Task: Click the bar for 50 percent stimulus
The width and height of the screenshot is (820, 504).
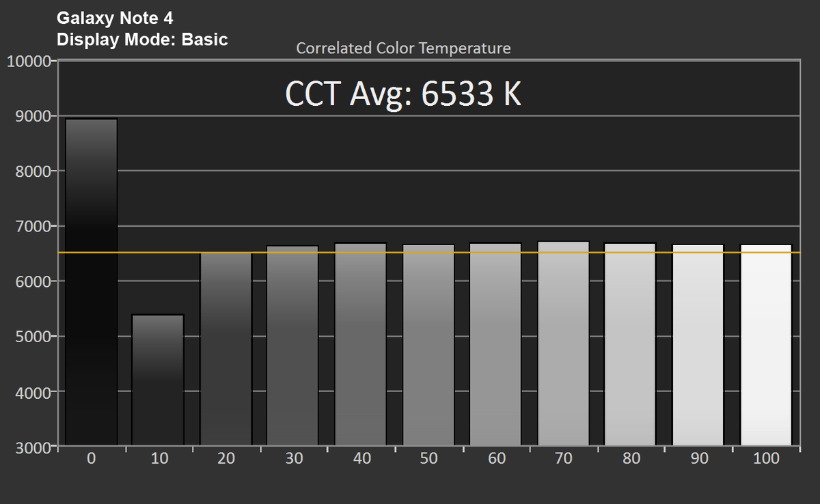Action: click(x=428, y=345)
